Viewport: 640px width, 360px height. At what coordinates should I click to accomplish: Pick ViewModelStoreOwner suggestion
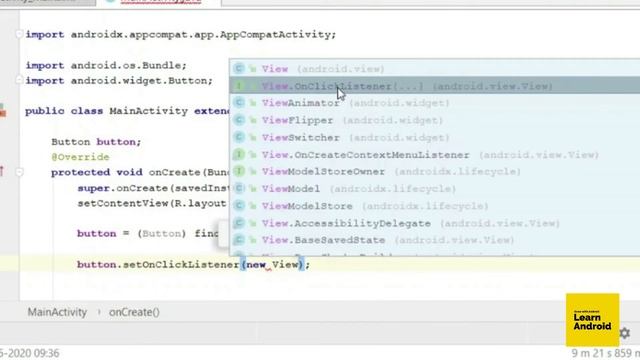point(434,171)
